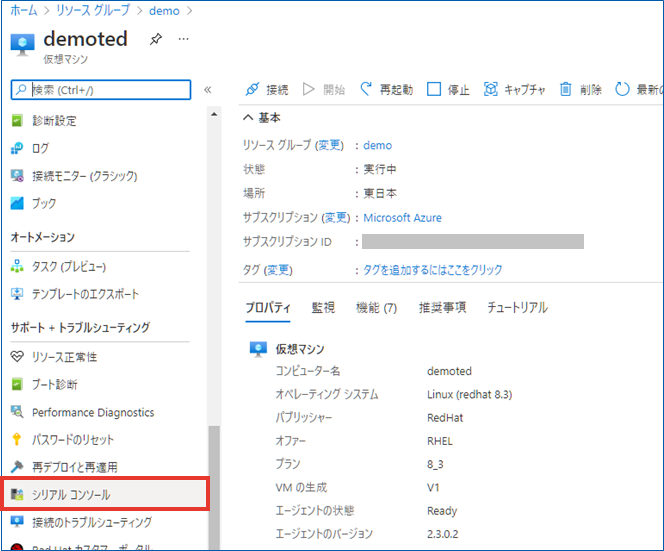Click the agent status Ready value
664x551 pixels.
(442, 511)
